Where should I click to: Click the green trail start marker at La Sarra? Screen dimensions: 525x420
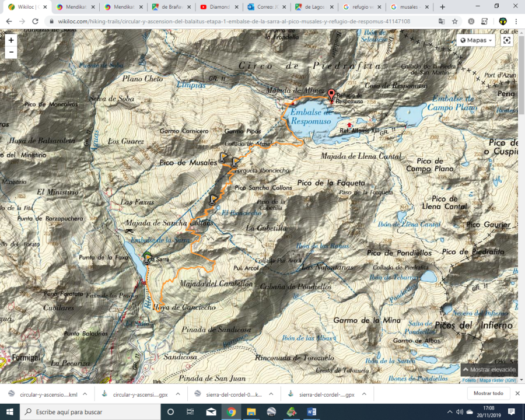click(x=147, y=257)
